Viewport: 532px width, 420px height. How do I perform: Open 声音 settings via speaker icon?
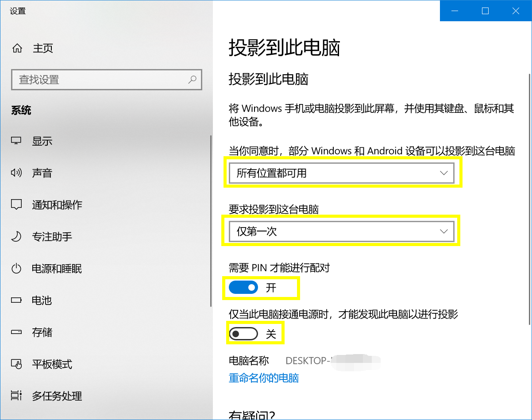pyautogui.click(x=16, y=173)
